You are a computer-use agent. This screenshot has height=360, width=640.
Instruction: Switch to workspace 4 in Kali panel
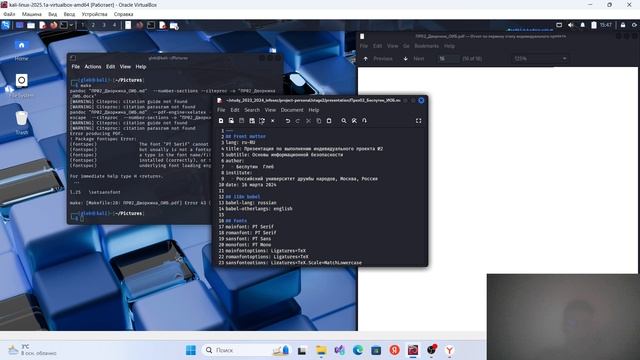(114, 25)
